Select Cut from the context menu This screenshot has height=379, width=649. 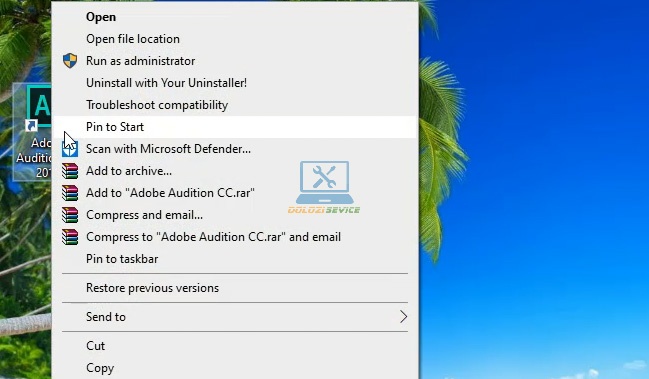[235, 346]
